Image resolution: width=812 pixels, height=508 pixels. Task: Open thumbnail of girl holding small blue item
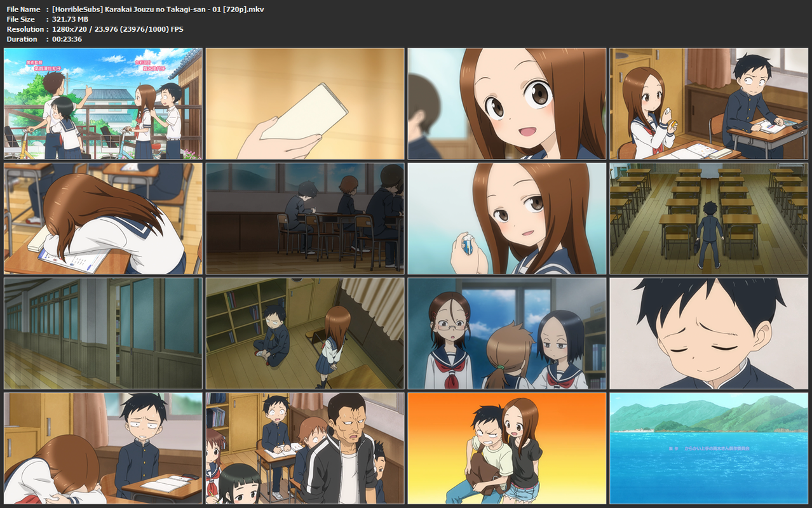click(x=507, y=218)
